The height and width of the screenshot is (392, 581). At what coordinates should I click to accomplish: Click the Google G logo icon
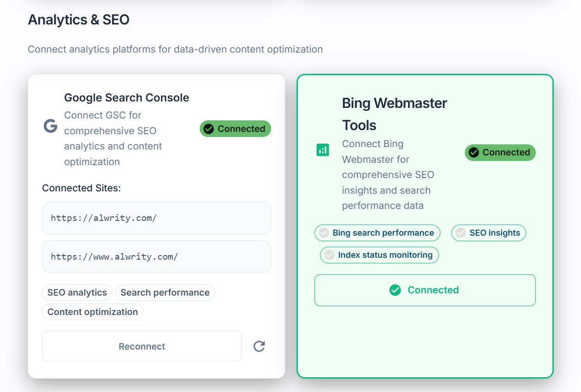(x=50, y=126)
